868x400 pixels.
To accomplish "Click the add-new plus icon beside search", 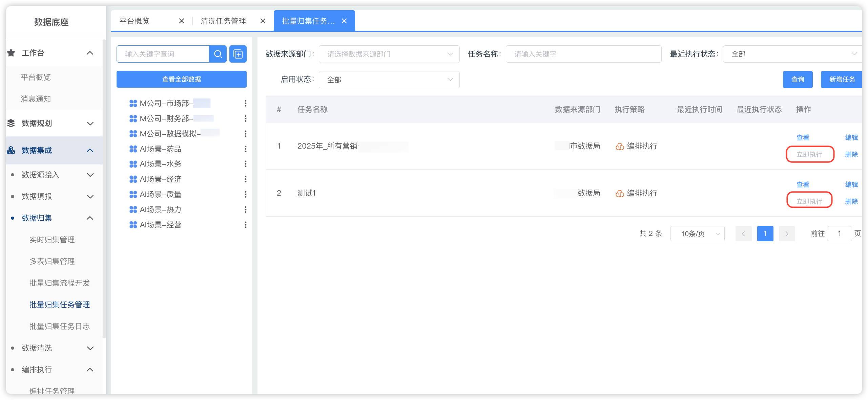I will point(238,54).
